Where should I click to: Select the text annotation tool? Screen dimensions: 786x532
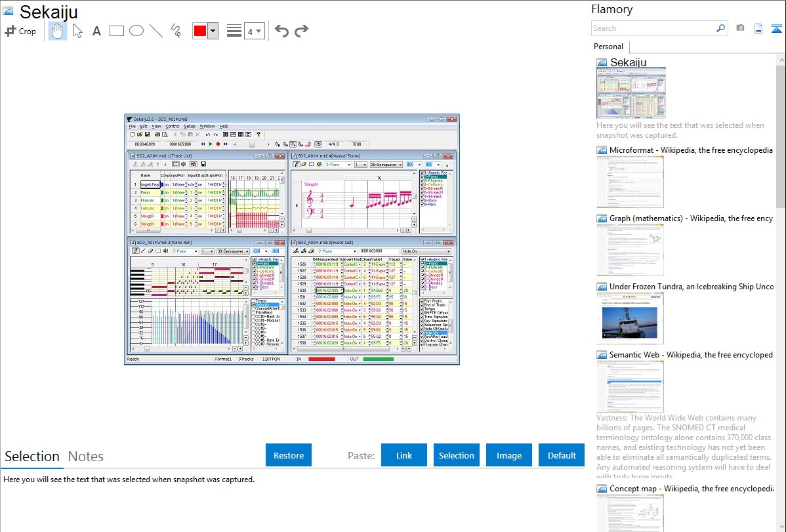96,31
